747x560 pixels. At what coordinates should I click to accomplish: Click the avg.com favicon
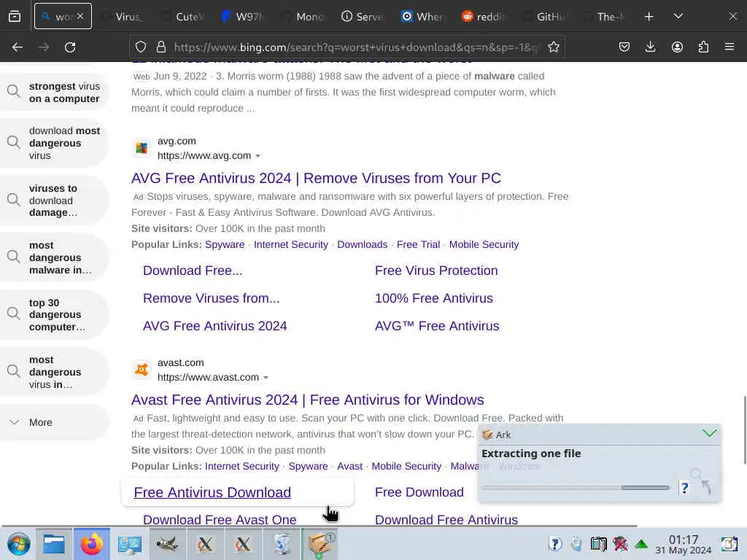coord(142,148)
